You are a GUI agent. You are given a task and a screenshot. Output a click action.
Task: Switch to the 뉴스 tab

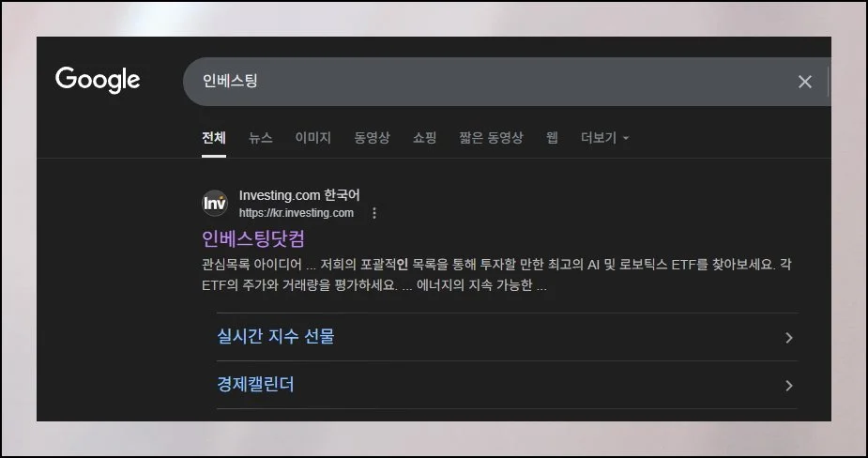coord(260,138)
